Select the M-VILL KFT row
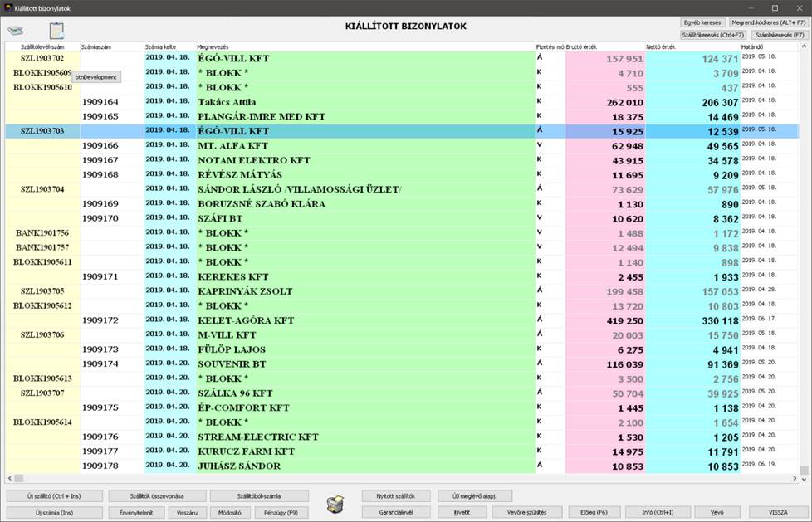Screen dimensions: 812x522 tap(402, 334)
